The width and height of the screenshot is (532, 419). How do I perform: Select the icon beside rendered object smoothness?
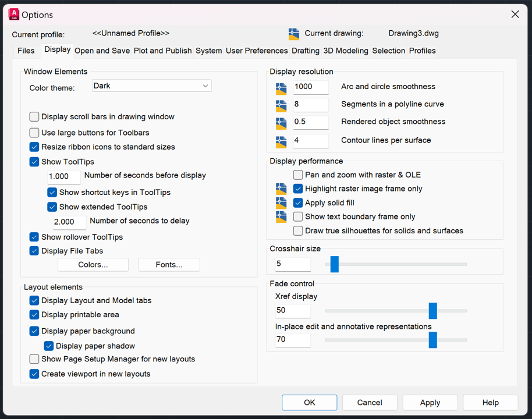click(x=281, y=122)
